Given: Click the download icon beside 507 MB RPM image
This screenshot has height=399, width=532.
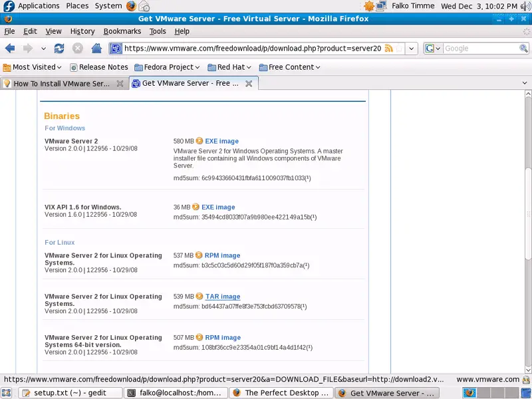Looking at the screenshot, I should (199, 337).
